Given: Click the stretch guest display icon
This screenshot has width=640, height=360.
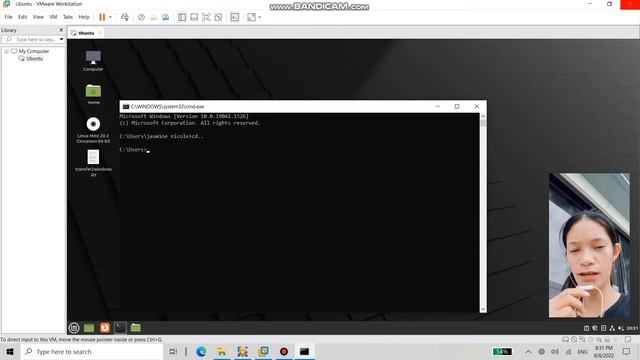Looking at the screenshot, I should [x=251, y=17].
